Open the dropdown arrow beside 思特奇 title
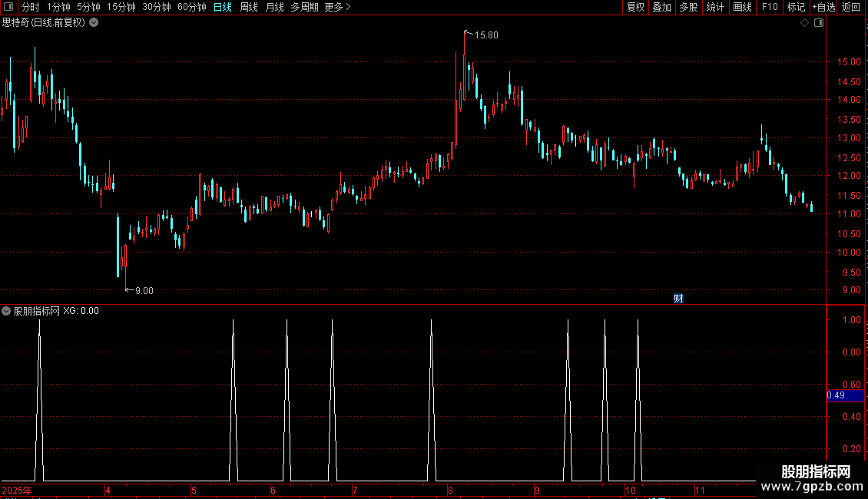 [x=94, y=23]
